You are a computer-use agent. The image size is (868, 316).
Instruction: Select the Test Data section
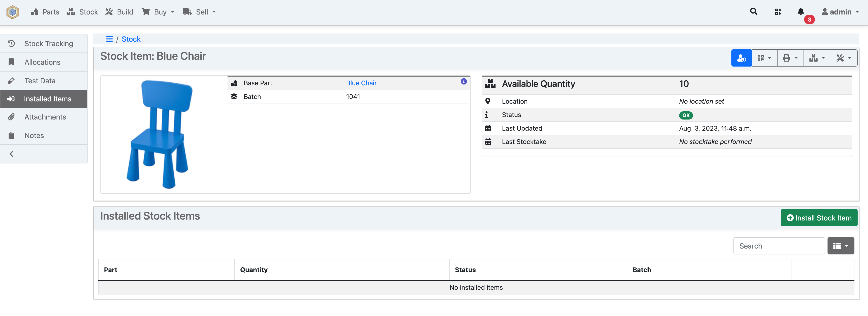(x=40, y=81)
